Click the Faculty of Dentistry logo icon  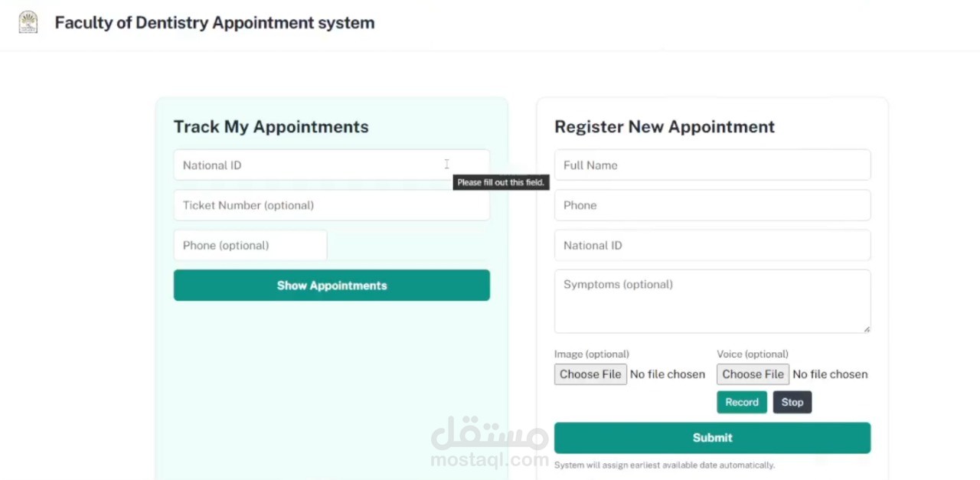[x=28, y=22]
